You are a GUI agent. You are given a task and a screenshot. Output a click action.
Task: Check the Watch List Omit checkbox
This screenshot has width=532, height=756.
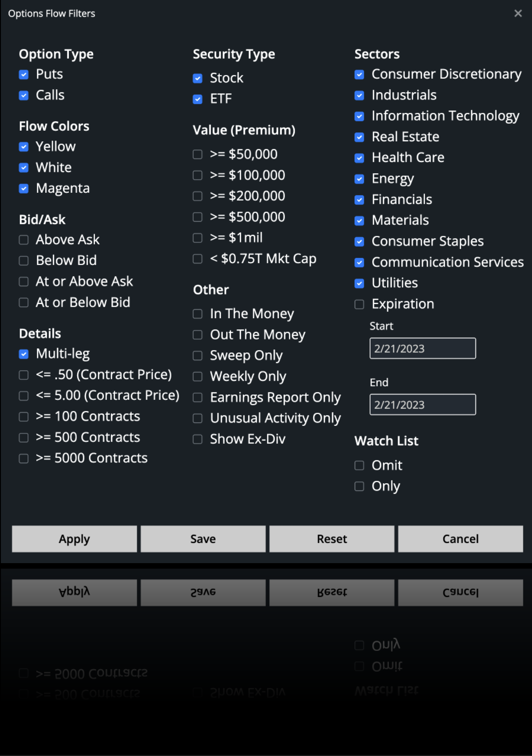(359, 465)
